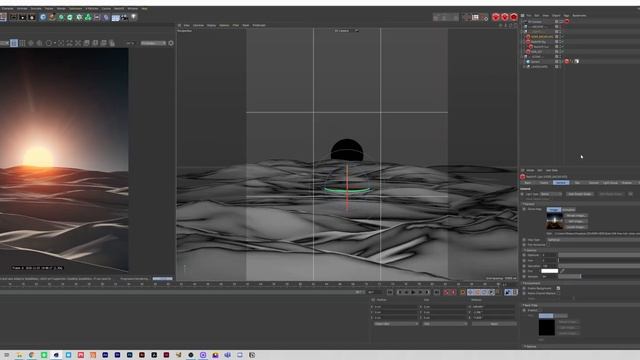Open the first coordinate mode dropdown below Position
Viewport: 640px width, 360px height.
[x=396, y=324]
